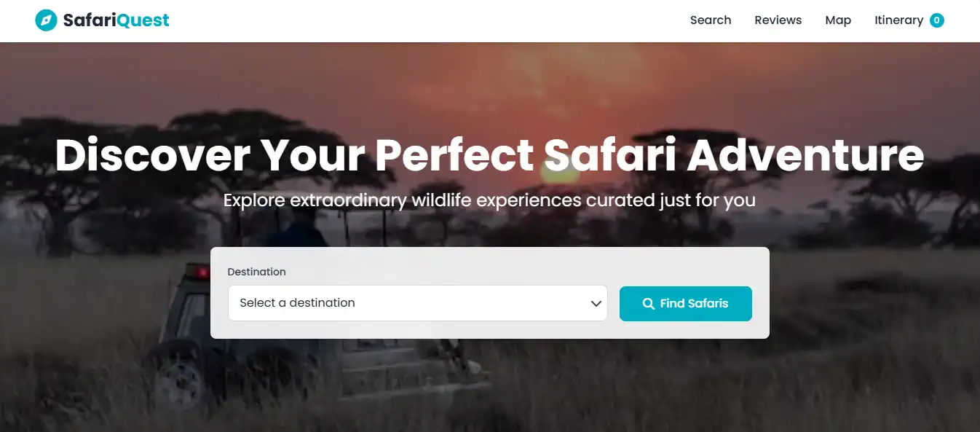Click the magnifier icon inside Find Safaris
Image resolution: width=980 pixels, height=432 pixels.
(x=648, y=304)
